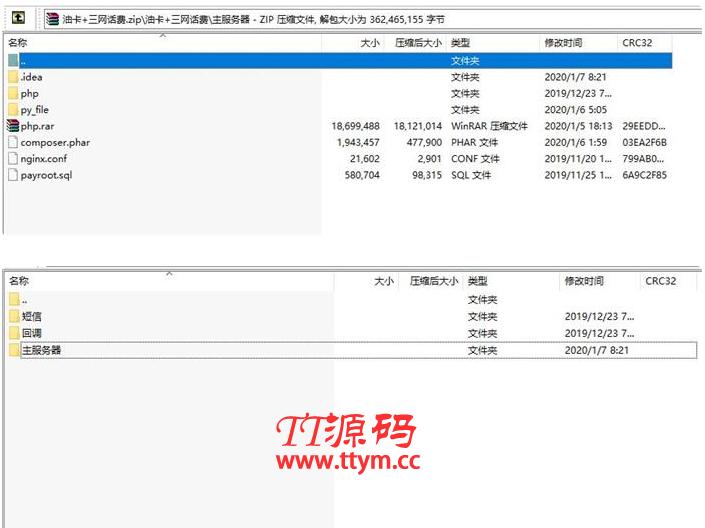Viewport: 705px width, 528px height.
Task: Select the py_file folder icon
Action: 13,109
